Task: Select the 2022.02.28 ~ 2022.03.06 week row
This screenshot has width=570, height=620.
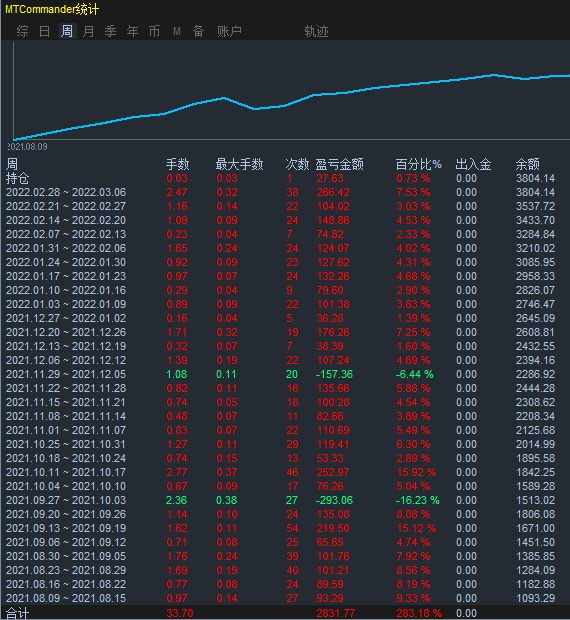Action: click(285, 192)
